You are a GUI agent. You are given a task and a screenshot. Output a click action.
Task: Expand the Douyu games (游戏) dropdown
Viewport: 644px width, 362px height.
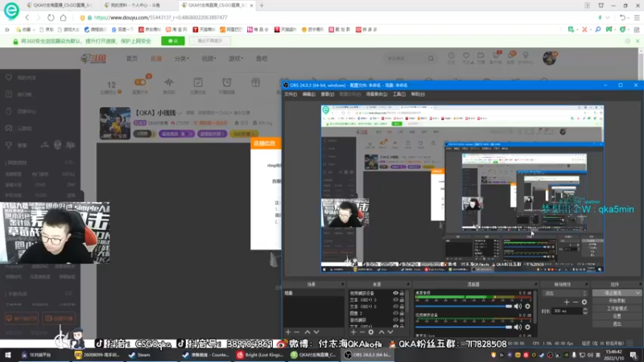click(236, 59)
